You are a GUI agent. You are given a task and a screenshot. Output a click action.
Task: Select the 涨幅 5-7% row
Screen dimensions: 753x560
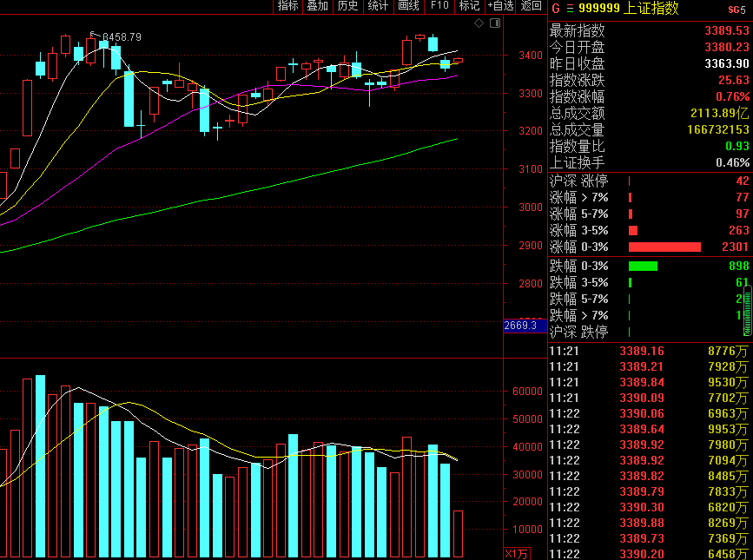pyautogui.click(x=650, y=214)
